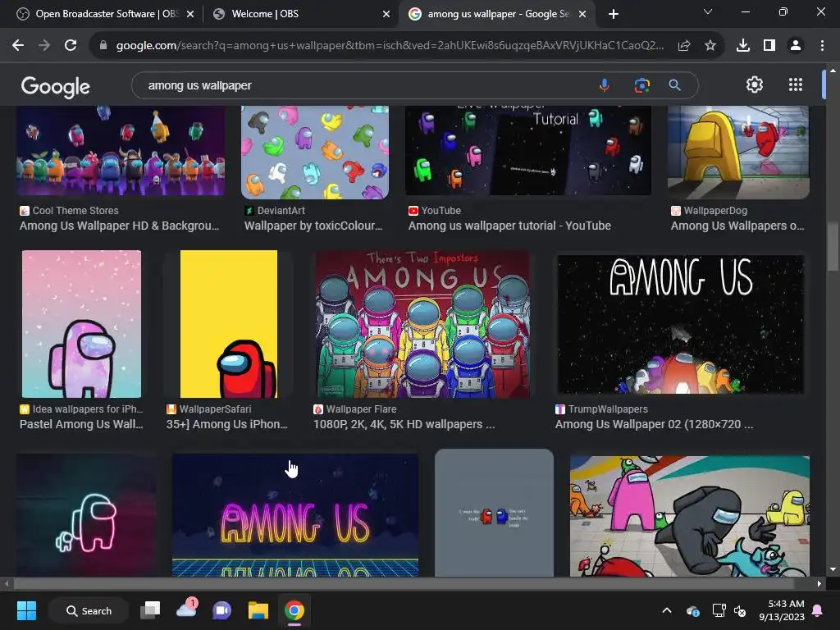Open Cool Theme Stores wallpaper thumbnail
The width and height of the screenshot is (840, 630).
click(121, 151)
